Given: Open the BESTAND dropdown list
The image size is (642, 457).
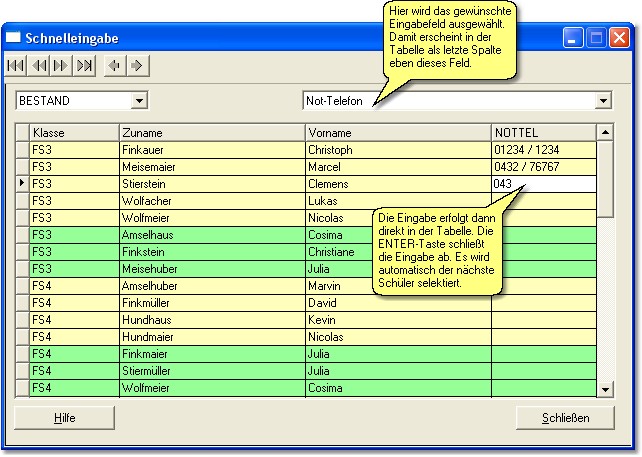Looking at the screenshot, I should coord(140,101).
